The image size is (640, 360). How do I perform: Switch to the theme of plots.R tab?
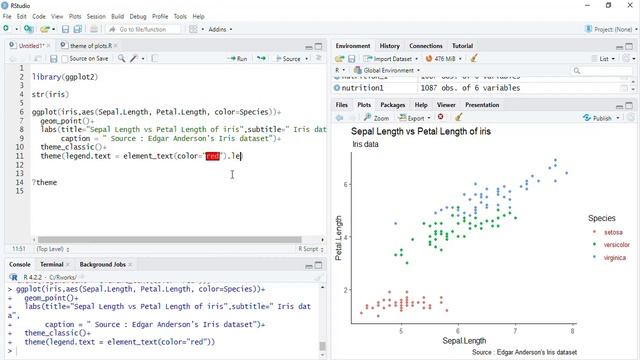(91, 46)
